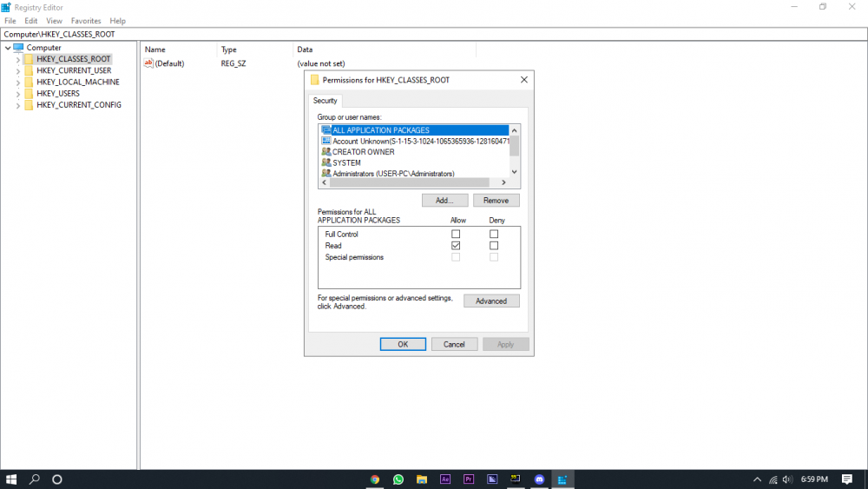868x489 pixels.
Task: Check Allow for Full Control
Action: click(x=456, y=235)
